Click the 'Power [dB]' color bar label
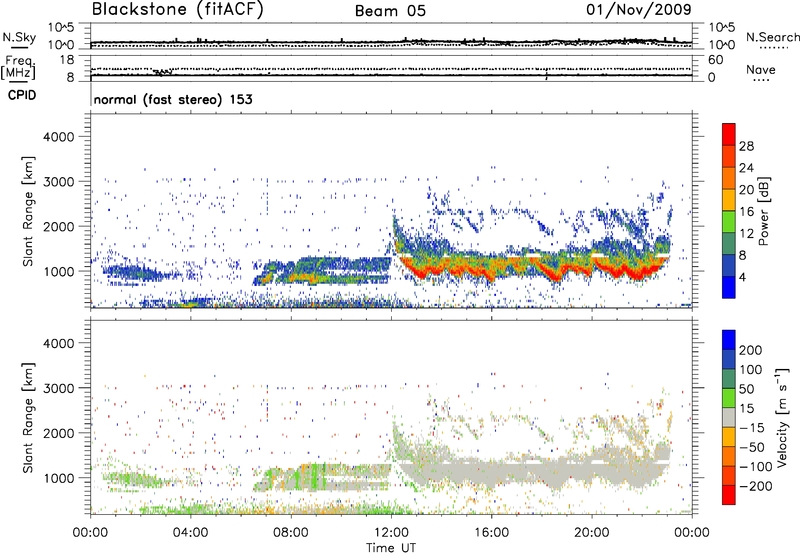The image size is (800, 554). point(763,211)
